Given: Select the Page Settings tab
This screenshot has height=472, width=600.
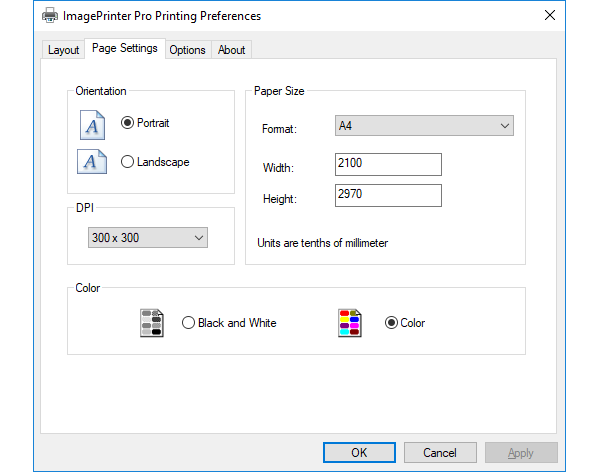Looking at the screenshot, I should click(124, 49).
